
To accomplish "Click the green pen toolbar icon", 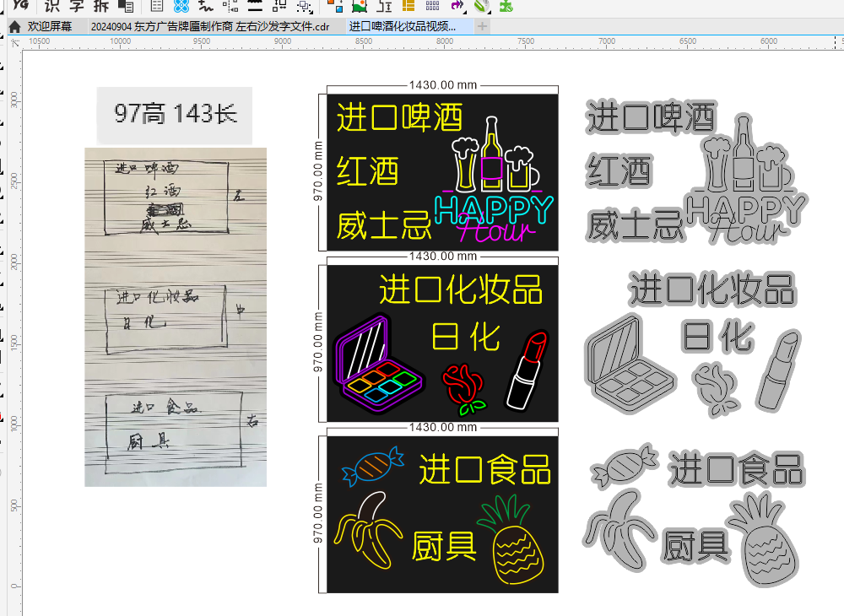I will coord(482,6).
